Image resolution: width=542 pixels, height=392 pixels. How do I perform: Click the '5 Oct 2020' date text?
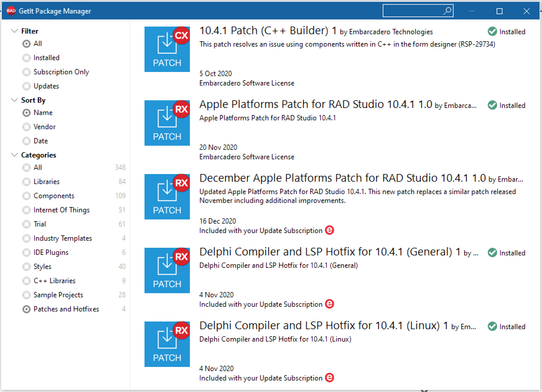[x=216, y=73]
